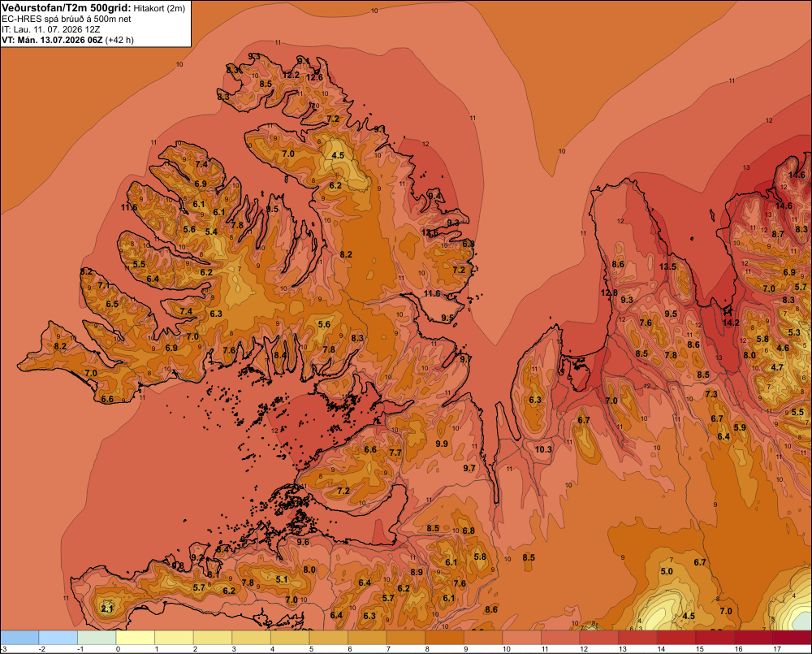Select the legend swatch between 14 and 15

(676, 637)
